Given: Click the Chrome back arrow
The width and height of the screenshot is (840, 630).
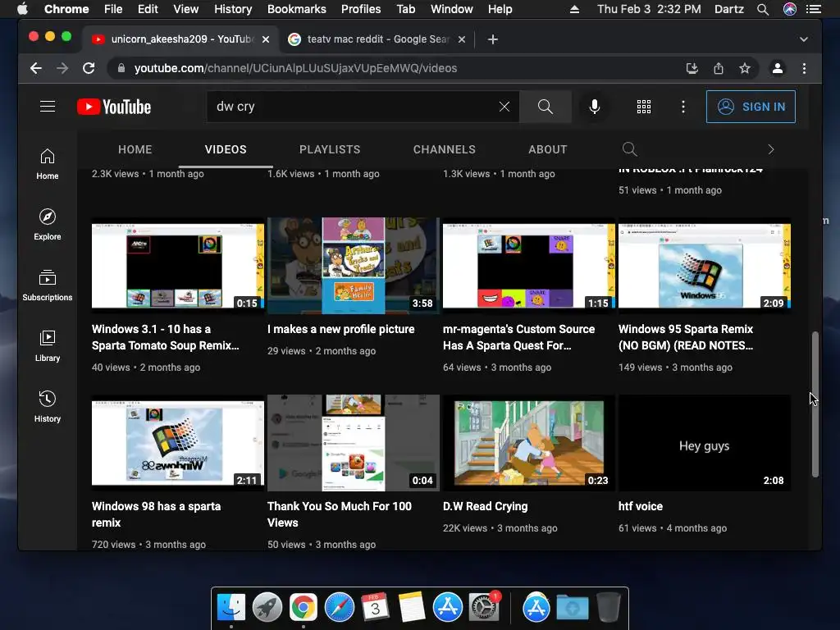Looking at the screenshot, I should click(36, 68).
